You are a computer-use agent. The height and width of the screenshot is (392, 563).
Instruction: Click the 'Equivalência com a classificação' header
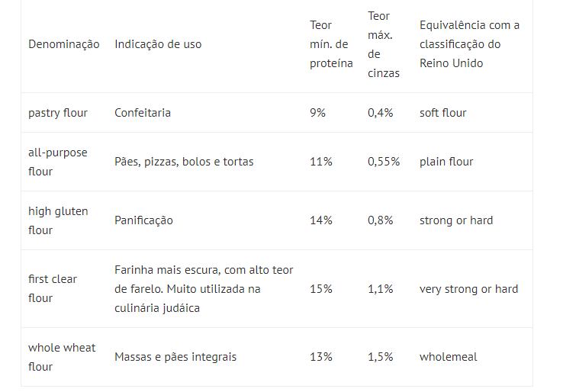(469, 35)
